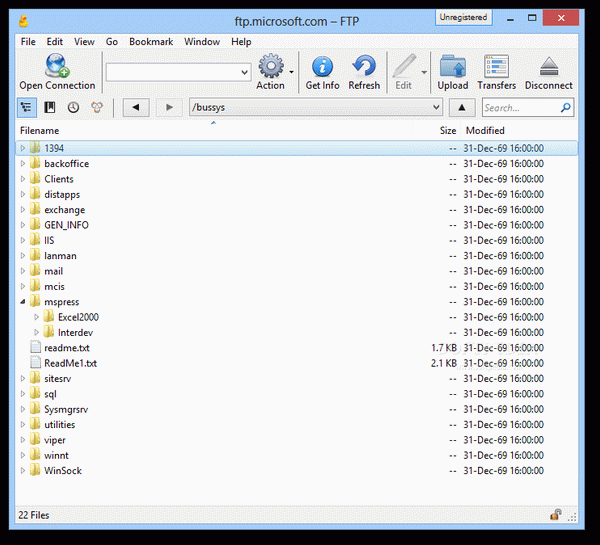
Task: Click the lock icon in status bar
Action: pos(556,514)
